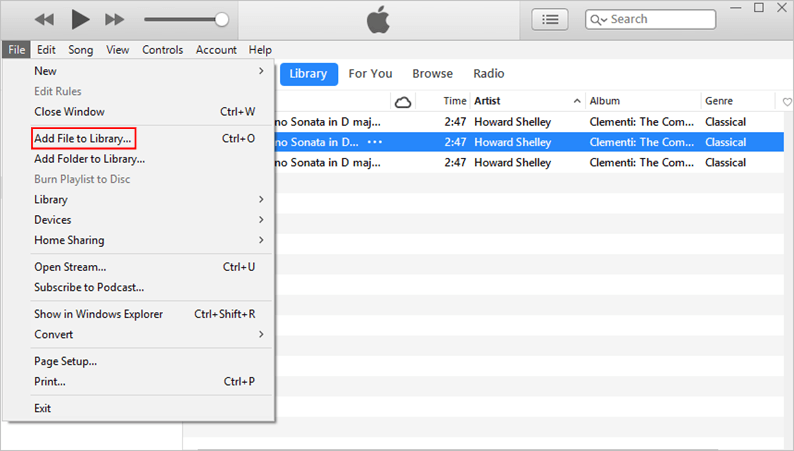Maximize the iTunes window
The image size is (794, 451).
pos(759,8)
